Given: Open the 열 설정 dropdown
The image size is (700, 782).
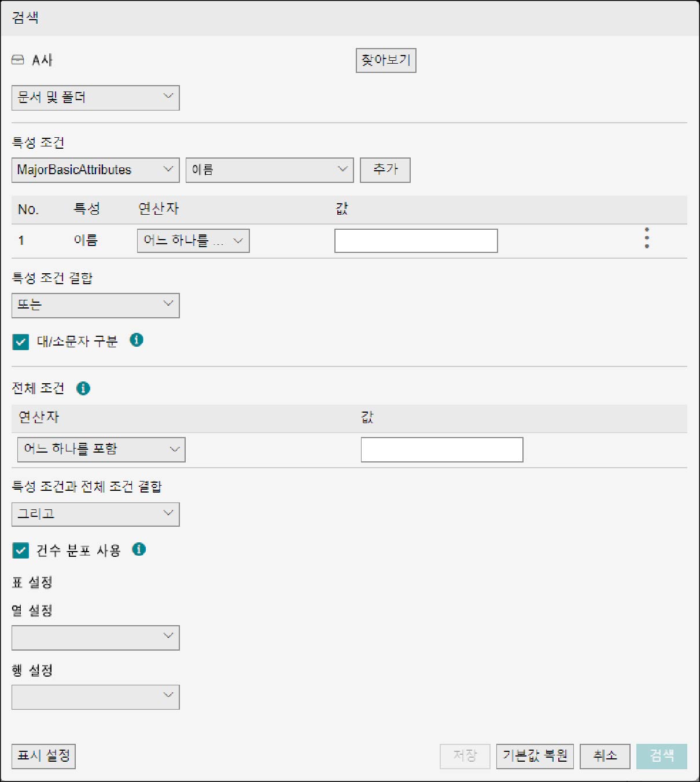Looking at the screenshot, I should click(x=95, y=638).
